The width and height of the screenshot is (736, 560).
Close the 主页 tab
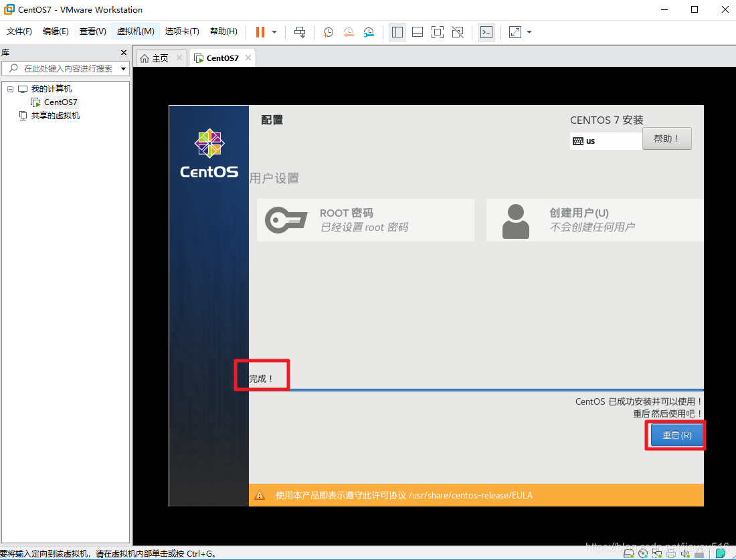point(179,58)
